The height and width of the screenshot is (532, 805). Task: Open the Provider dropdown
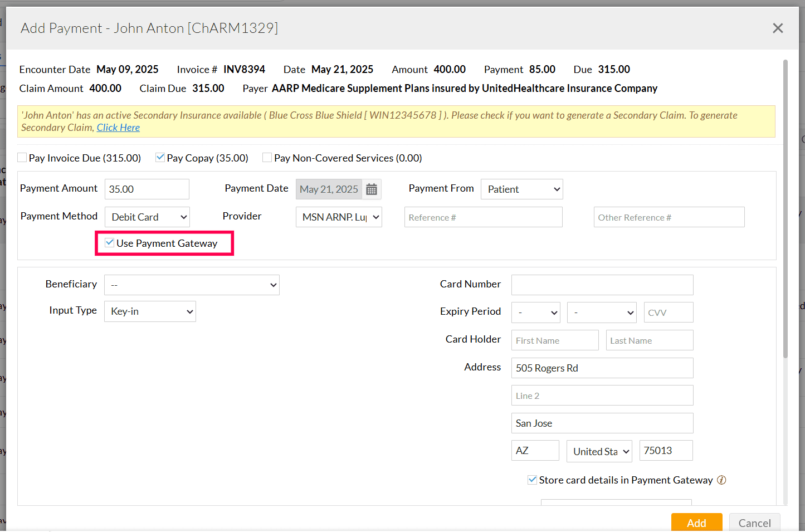click(x=338, y=217)
